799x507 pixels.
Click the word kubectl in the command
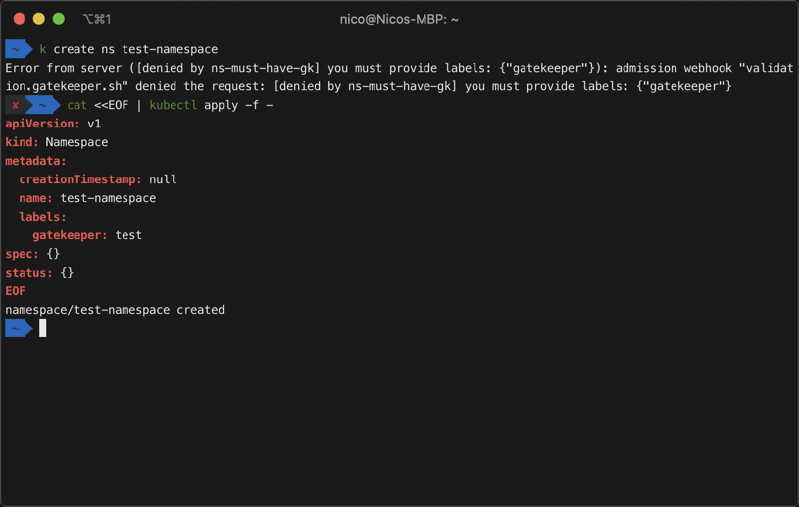[x=173, y=105]
